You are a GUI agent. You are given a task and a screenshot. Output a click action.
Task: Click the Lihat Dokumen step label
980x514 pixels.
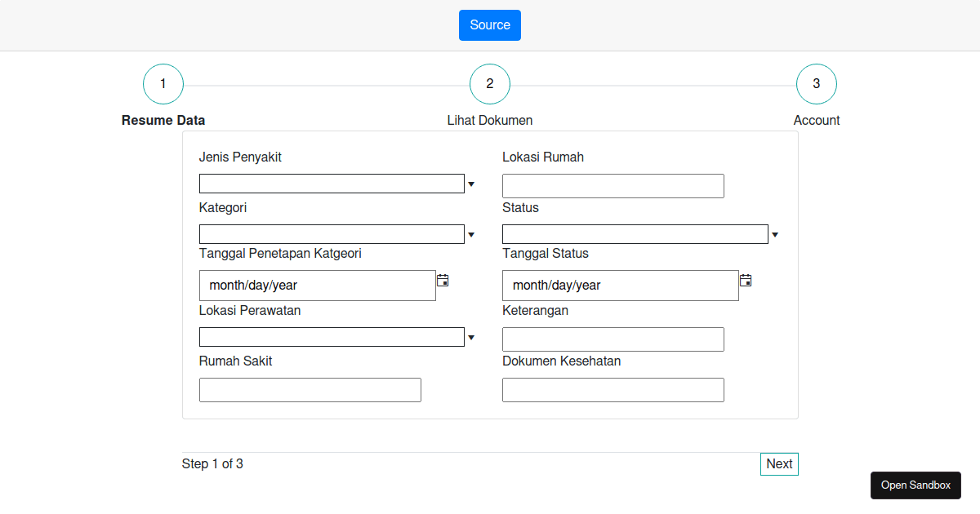(490, 121)
